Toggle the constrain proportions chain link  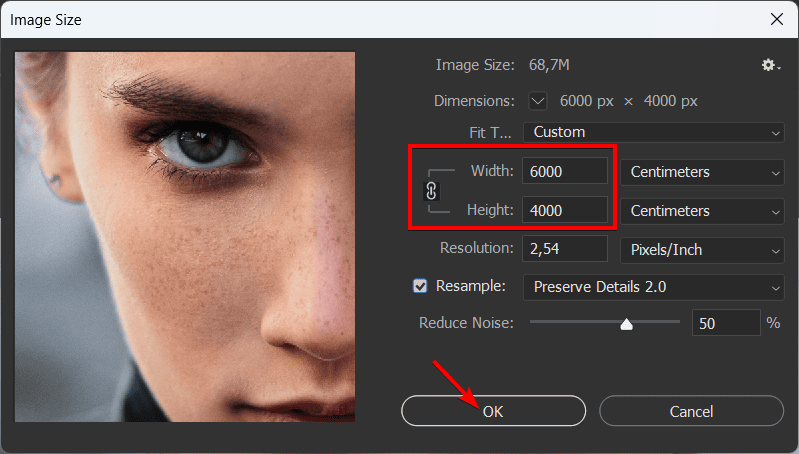pyautogui.click(x=432, y=191)
